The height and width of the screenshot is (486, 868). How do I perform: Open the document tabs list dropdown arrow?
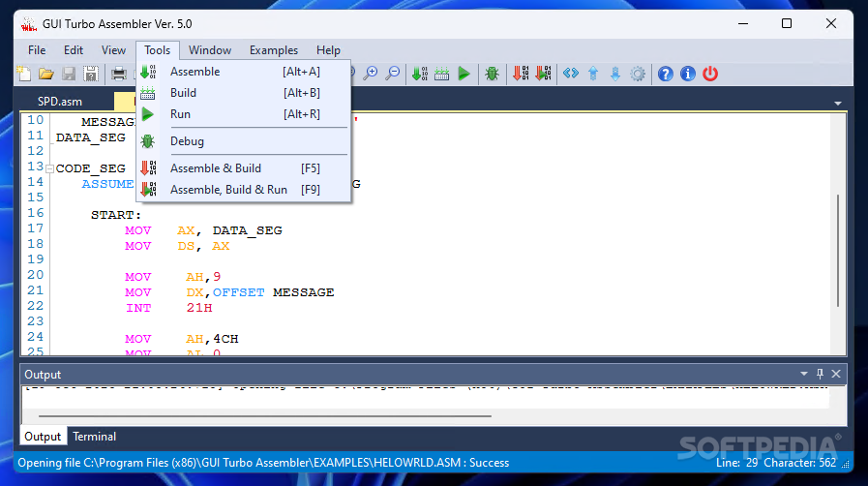pos(838,104)
